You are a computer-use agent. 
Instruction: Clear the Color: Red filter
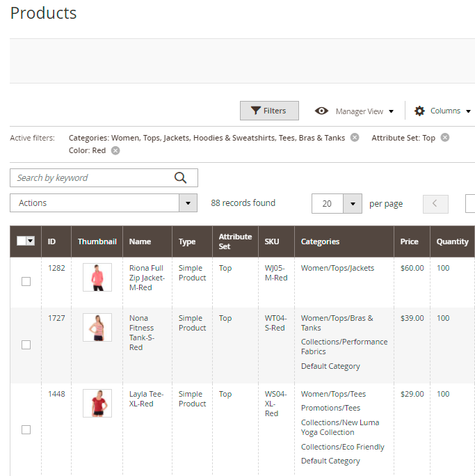[115, 150]
